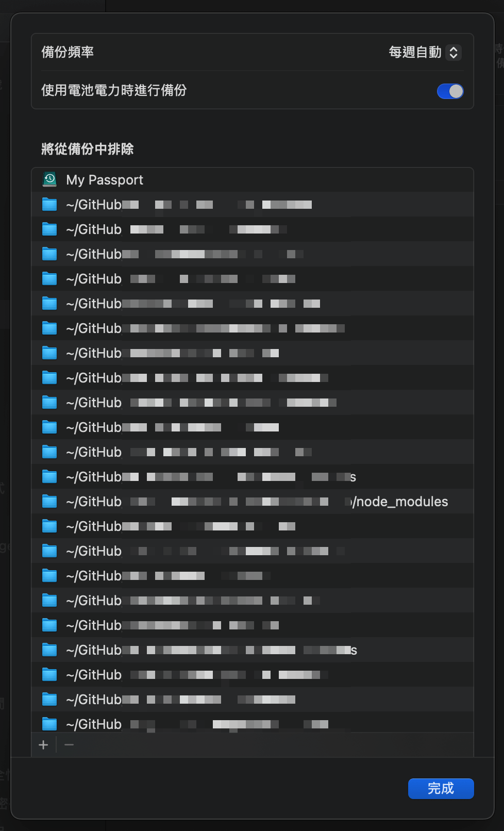Select the ~/GitHub path text just below the node_modules row
Image resolution: width=504 pixels, height=831 pixels.
(x=94, y=526)
